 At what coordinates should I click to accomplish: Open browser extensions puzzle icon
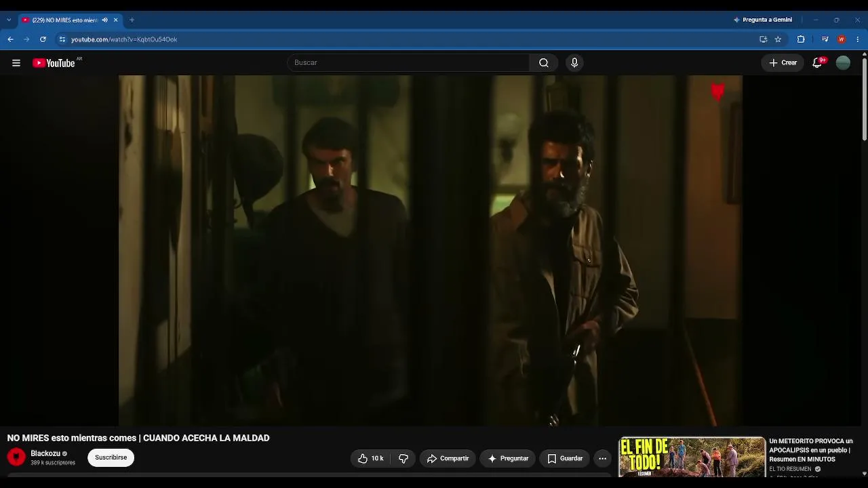[801, 39]
